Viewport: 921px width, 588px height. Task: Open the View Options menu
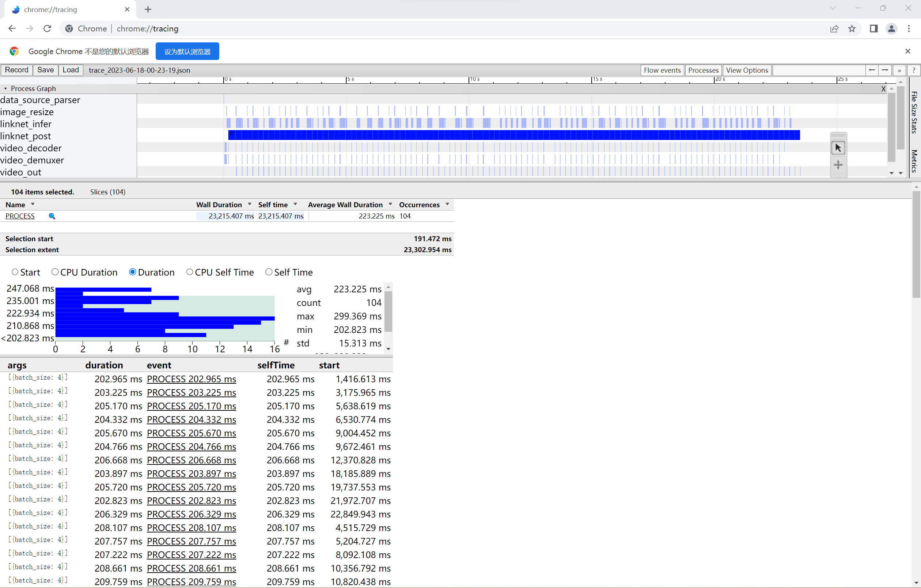747,70
